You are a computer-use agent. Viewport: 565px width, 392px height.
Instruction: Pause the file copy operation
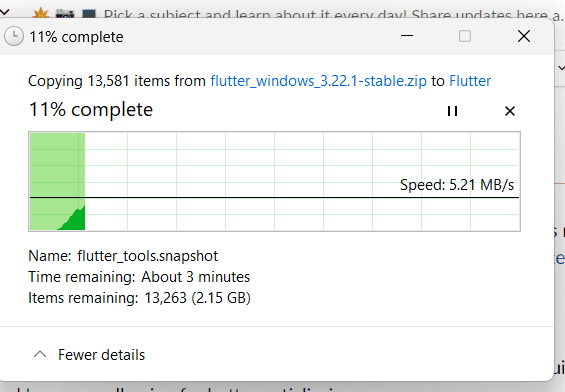[x=452, y=111]
